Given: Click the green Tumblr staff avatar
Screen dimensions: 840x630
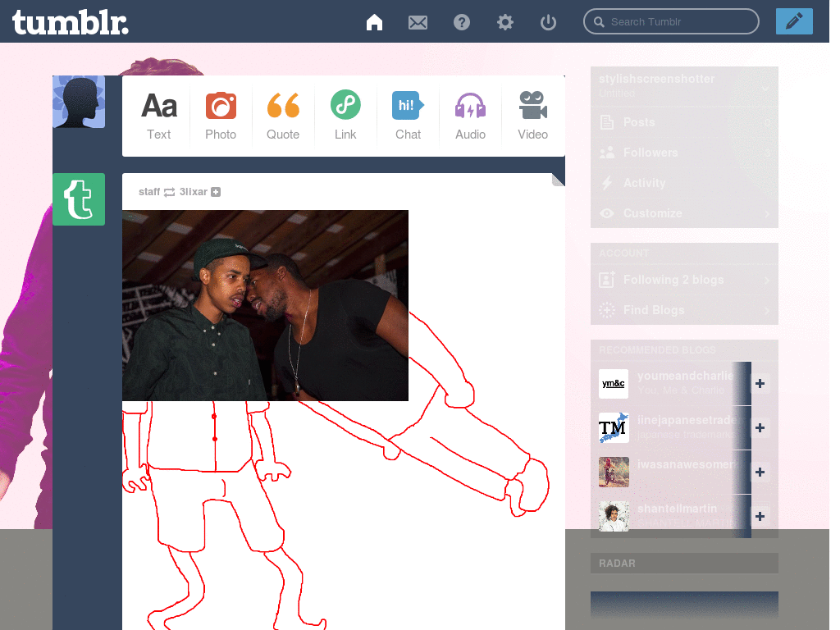Looking at the screenshot, I should [79, 199].
